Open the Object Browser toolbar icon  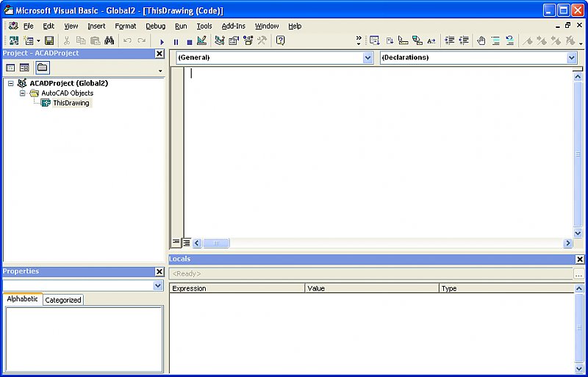pyautogui.click(x=248, y=40)
